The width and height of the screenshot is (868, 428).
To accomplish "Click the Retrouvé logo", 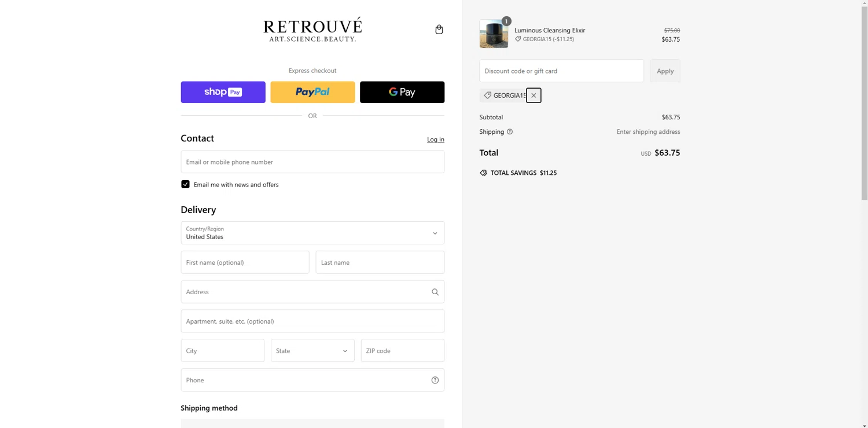I will (x=312, y=30).
